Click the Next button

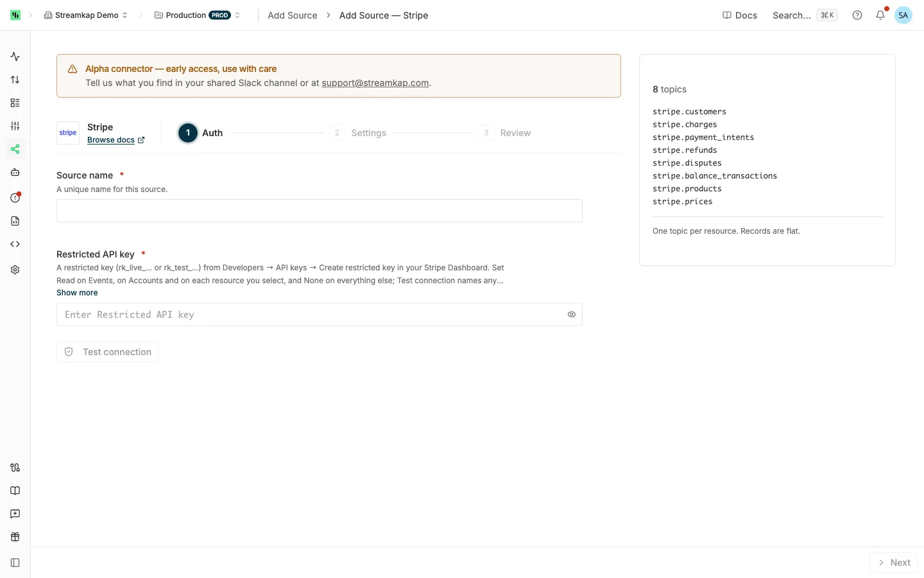(894, 563)
